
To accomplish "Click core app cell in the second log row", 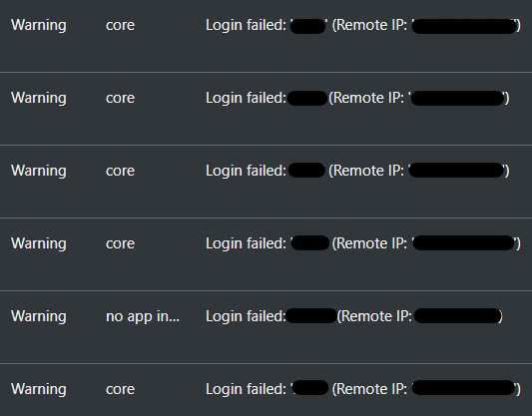I will (x=120, y=99).
